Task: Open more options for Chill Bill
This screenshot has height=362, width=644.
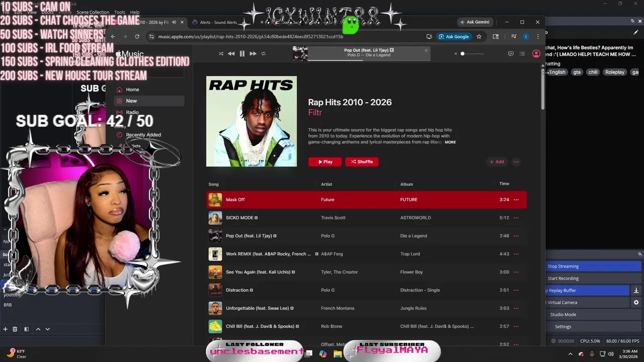Action: [516, 326]
